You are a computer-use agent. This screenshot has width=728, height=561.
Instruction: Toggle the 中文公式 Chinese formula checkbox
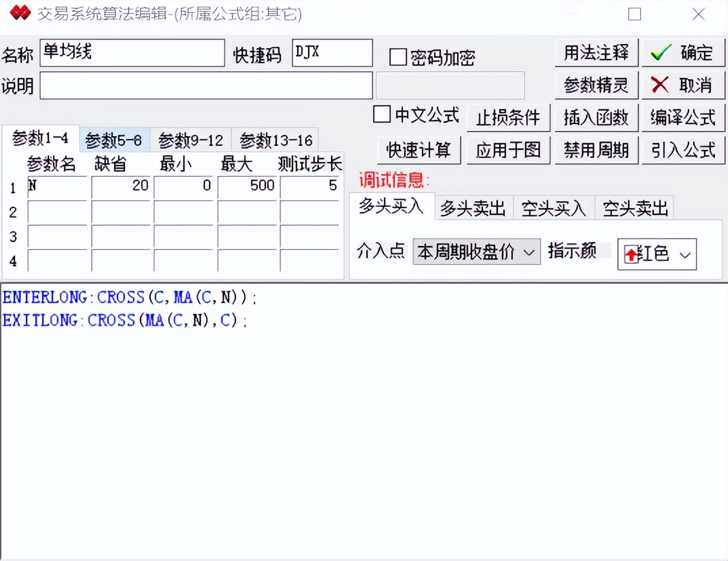coord(381,115)
